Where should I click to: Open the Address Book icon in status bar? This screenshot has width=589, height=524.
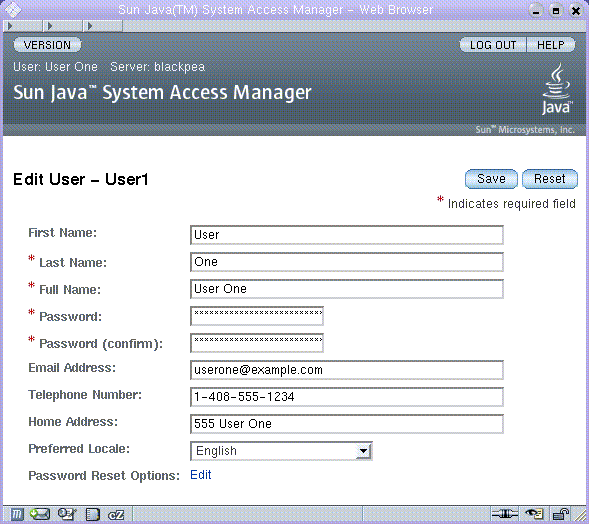[92, 514]
